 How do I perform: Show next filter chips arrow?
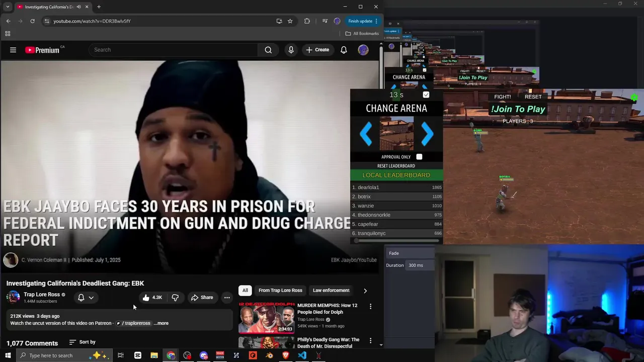coord(365,291)
